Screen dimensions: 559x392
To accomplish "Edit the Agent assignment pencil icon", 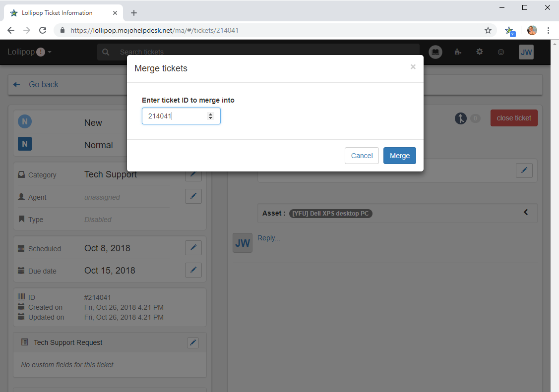I will (x=193, y=196).
